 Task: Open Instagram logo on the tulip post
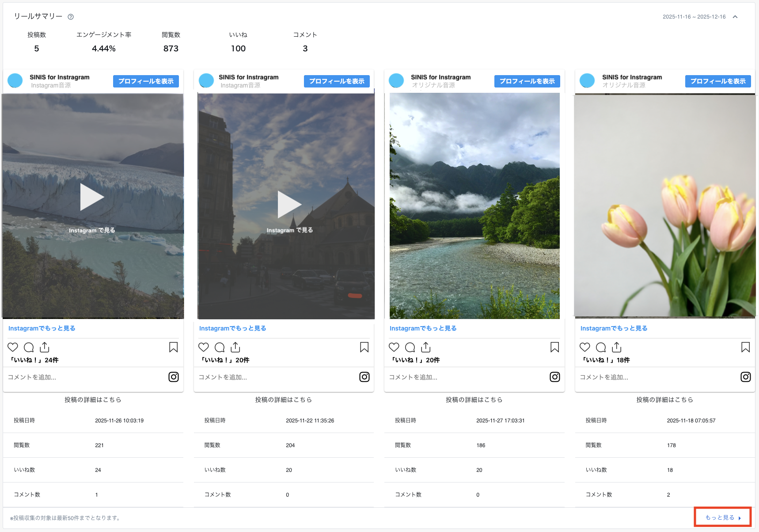coord(745,377)
